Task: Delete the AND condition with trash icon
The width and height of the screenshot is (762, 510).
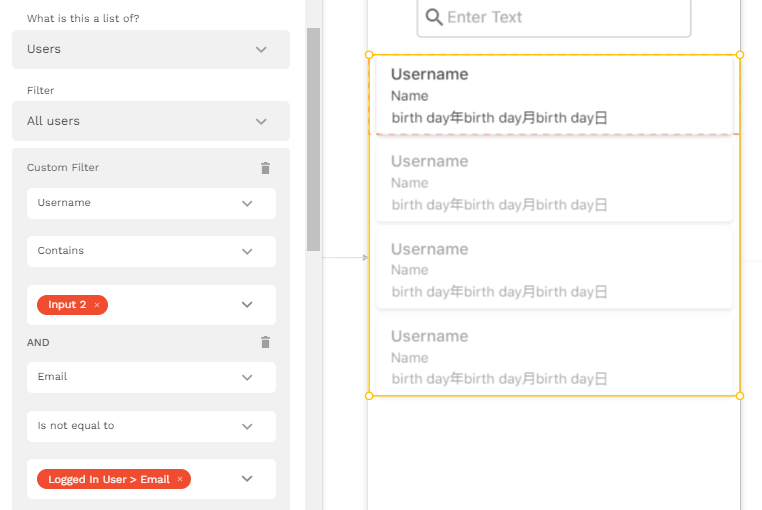Action: point(265,342)
